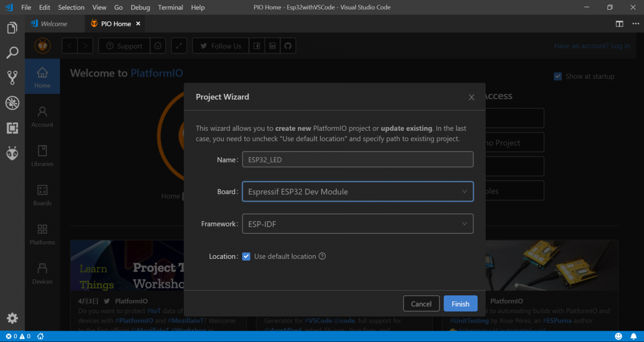The width and height of the screenshot is (644, 342).
Task: Open the Terminal menu
Action: [170, 8]
